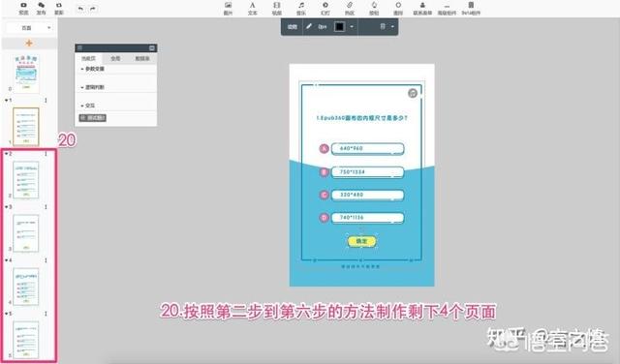Collapse the 逻辑判断 section
620x364 pixels.
click(82, 87)
